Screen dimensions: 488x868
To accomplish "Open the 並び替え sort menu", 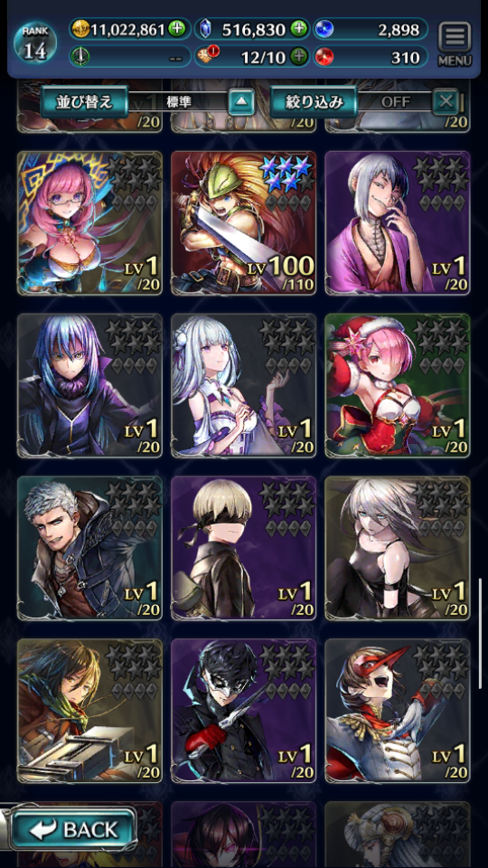I will [84, 102].
